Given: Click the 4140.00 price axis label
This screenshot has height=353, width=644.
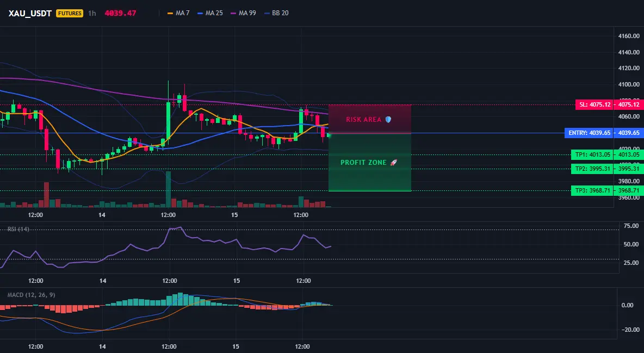Looking at the screenshot, I should click(x=629, y=52).
